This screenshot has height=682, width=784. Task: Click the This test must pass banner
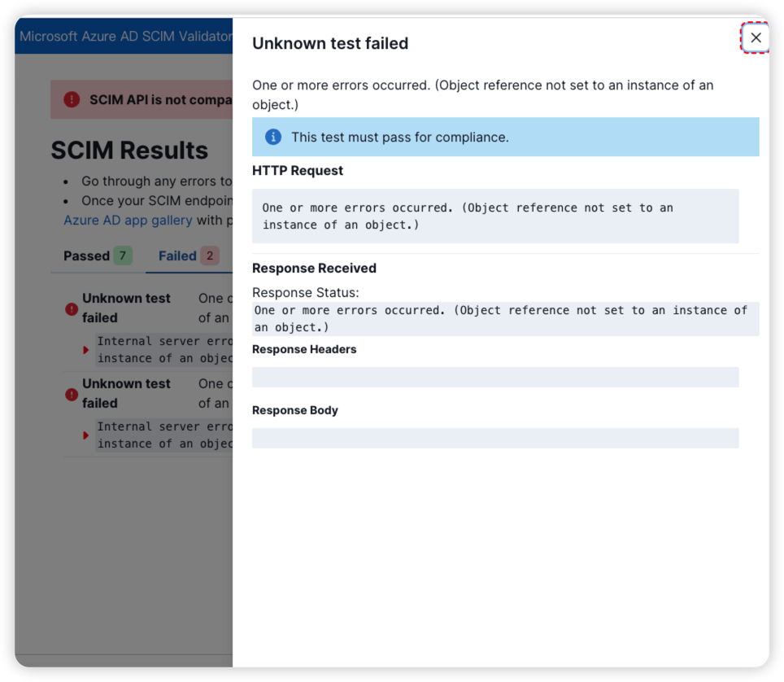[x=505, y=136]
